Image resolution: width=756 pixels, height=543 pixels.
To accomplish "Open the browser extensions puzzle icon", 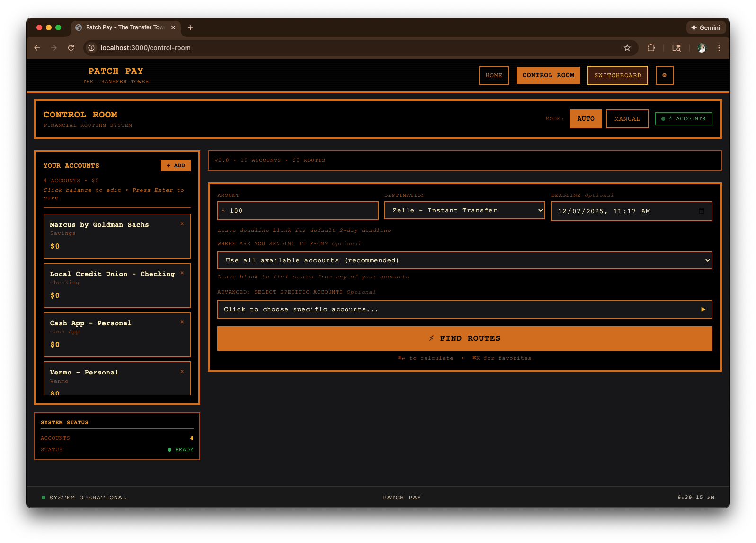I will [651, 48].
